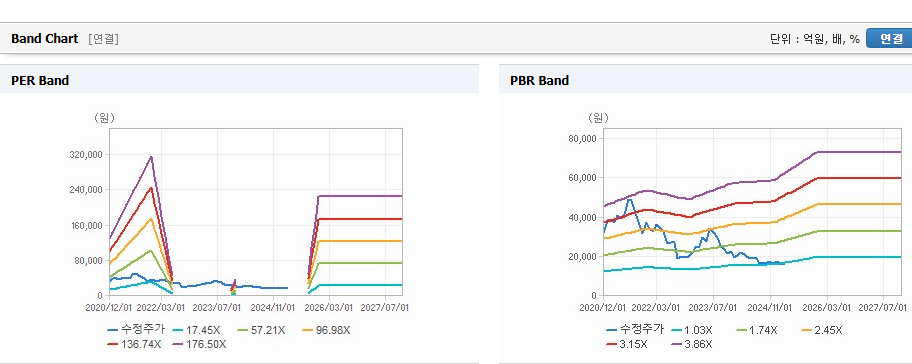The width and height of the screenshot is (912, 364).
Task: Toggle 수정주가 legend in PER Band chart
Action: pos(136,330)
